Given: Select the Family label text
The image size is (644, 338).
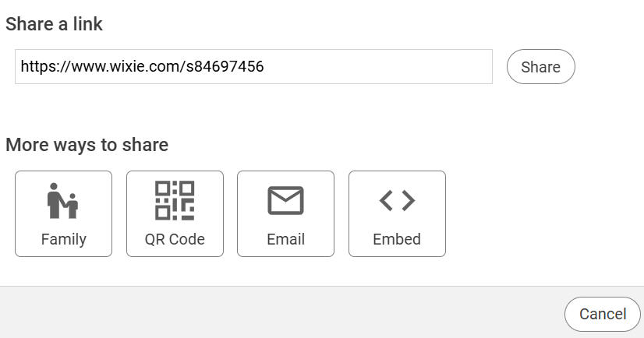Looking at the screenshot, I should click(x=63, y=239).
